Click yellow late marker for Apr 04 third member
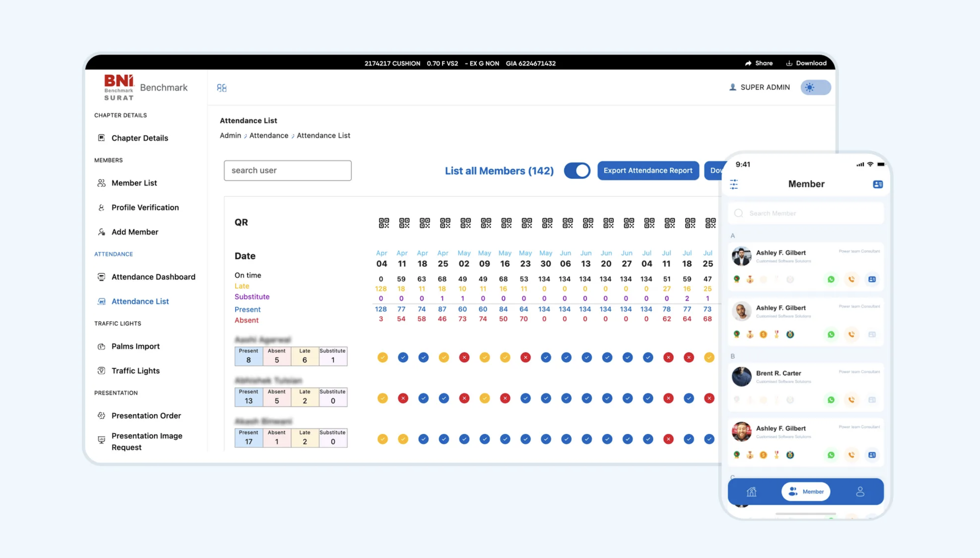This screenshot has width=980, height=558. (x=382, y=439)
